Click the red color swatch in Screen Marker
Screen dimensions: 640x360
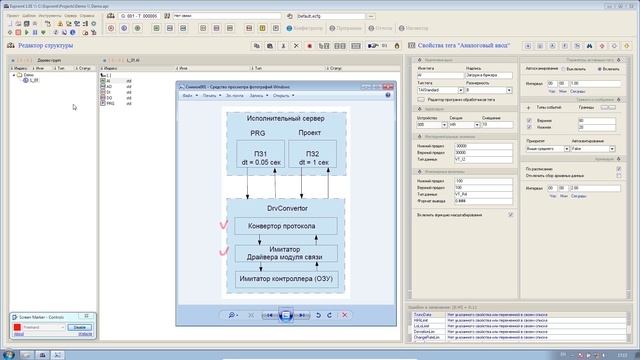point(17,327)
